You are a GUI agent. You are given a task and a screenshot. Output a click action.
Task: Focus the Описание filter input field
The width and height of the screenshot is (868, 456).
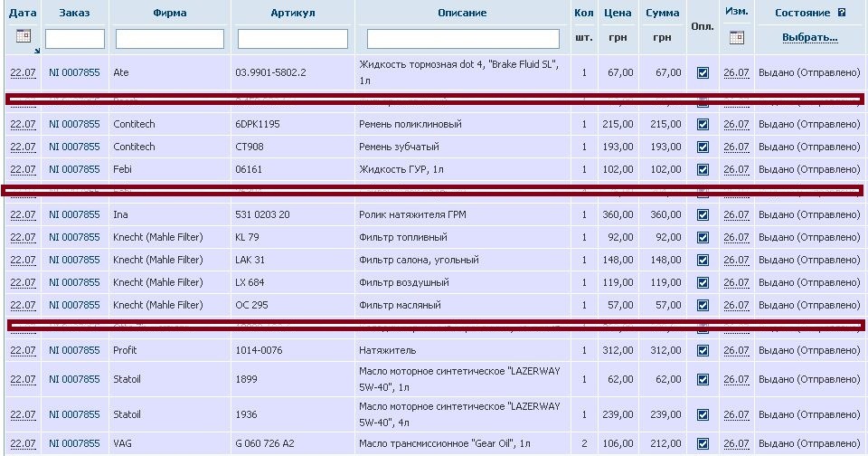[x=463, y=39]
